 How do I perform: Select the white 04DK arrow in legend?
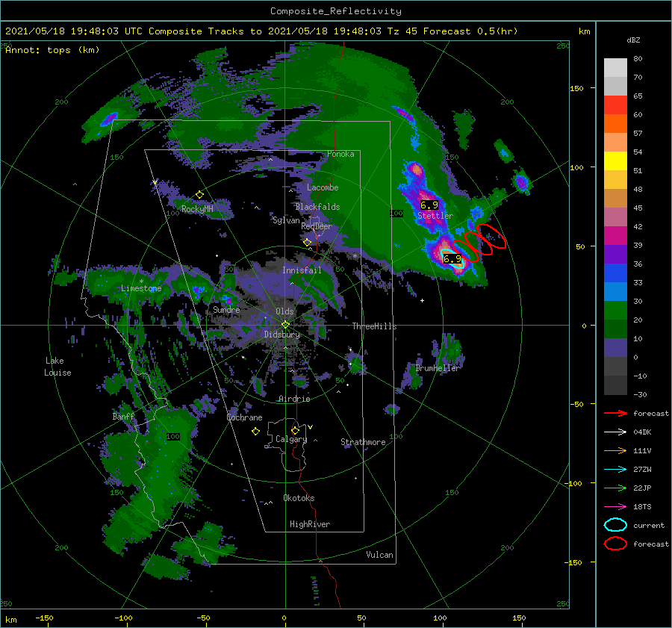615,432
